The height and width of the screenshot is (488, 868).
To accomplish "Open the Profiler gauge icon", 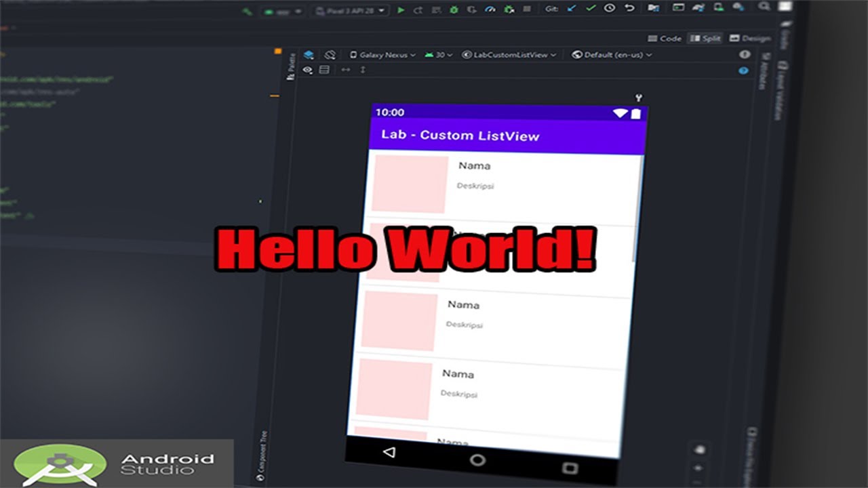I will [x=490, y=9].
